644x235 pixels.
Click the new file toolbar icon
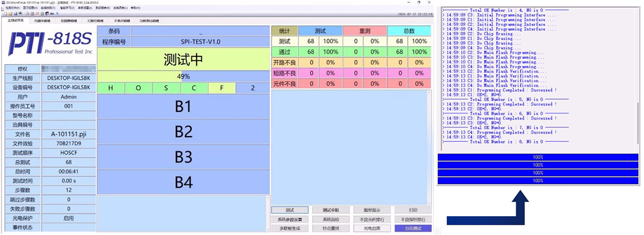click(x=4, y=13)
